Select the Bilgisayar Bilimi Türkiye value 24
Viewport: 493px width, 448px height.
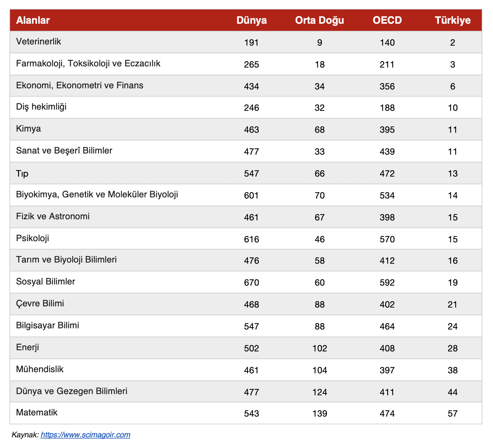click(x=453, y=326)
